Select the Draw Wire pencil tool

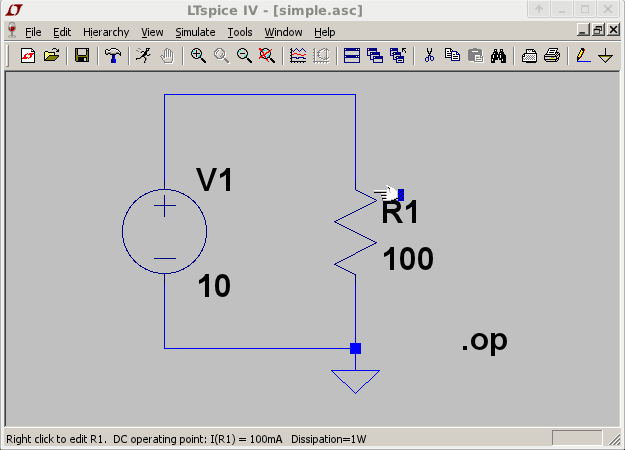[x=583, y=55]
